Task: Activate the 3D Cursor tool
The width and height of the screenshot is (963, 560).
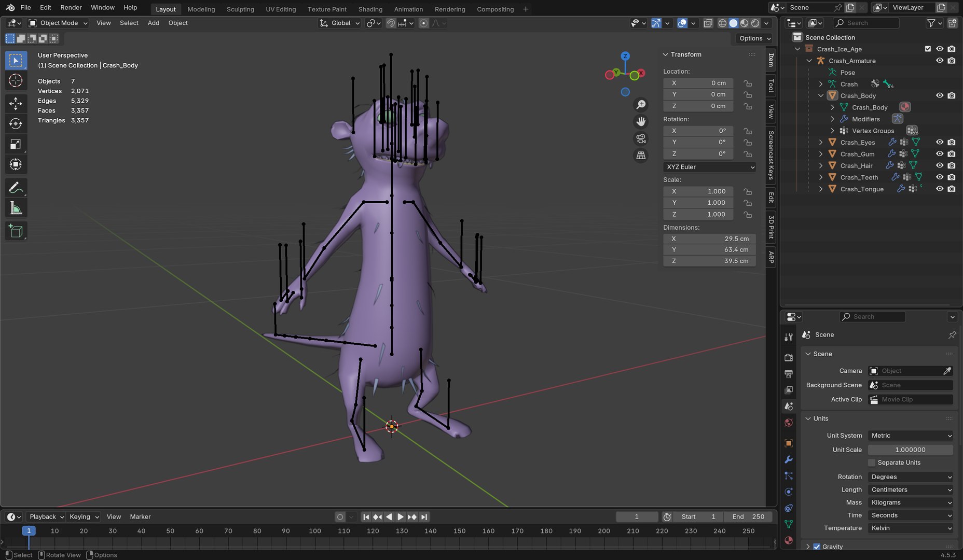Action: [16, 81]
